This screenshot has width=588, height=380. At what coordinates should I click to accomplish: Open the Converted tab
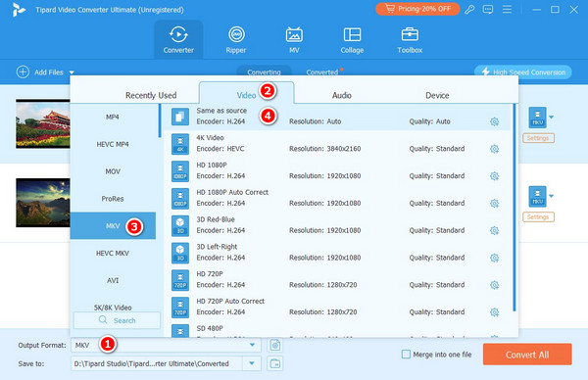(x=322, y=71)
